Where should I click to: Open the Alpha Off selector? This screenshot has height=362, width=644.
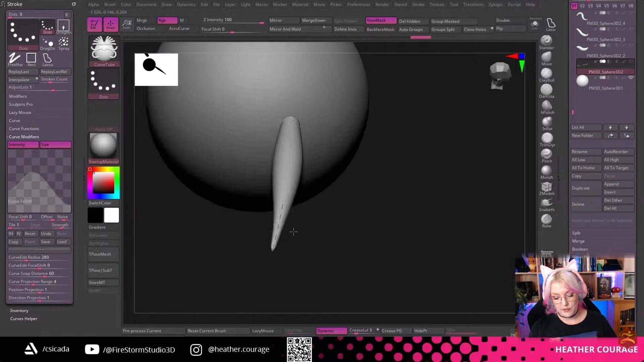tap(104, 116)
